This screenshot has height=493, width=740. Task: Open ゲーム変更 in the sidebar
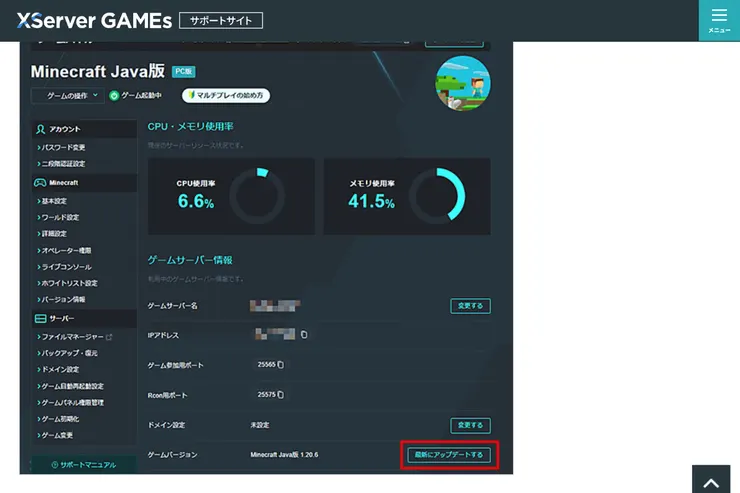[55, 435]
